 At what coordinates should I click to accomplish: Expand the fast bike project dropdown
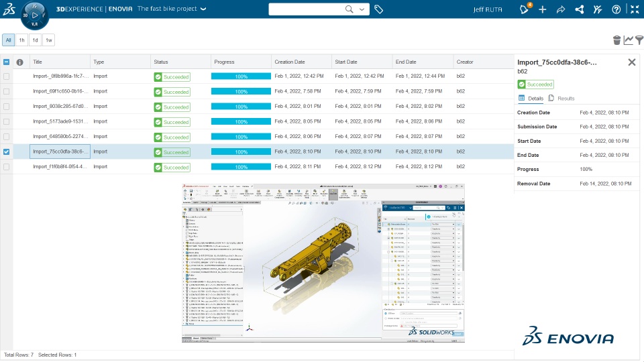[203, 9]
